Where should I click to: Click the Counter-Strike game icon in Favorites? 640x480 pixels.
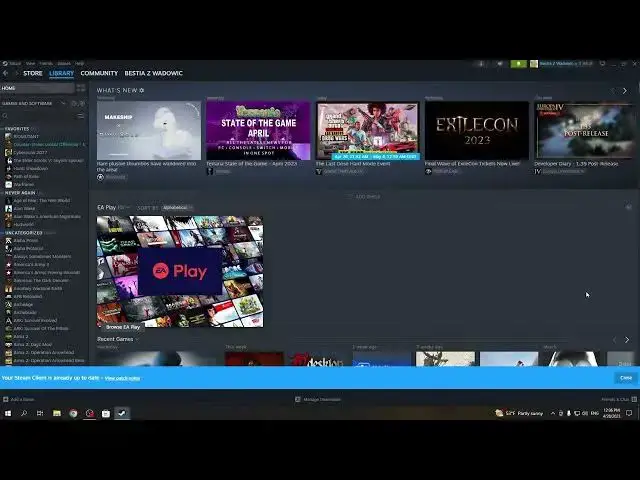point(6,144)
